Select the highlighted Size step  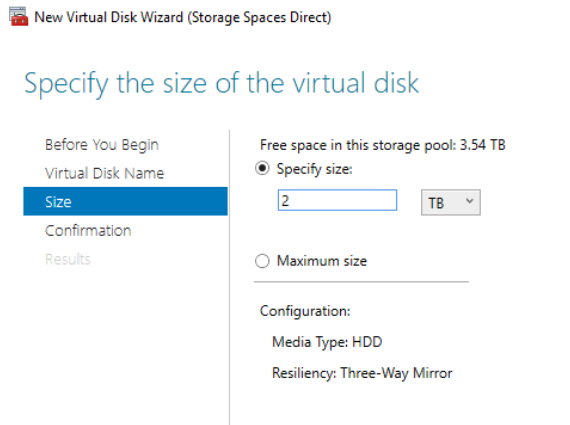125,201
